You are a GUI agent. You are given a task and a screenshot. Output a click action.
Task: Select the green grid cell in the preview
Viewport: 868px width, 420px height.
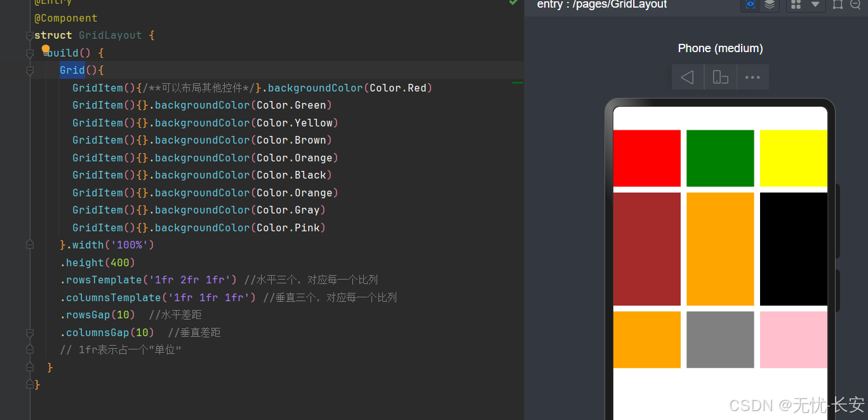click(x=720, y=158)
